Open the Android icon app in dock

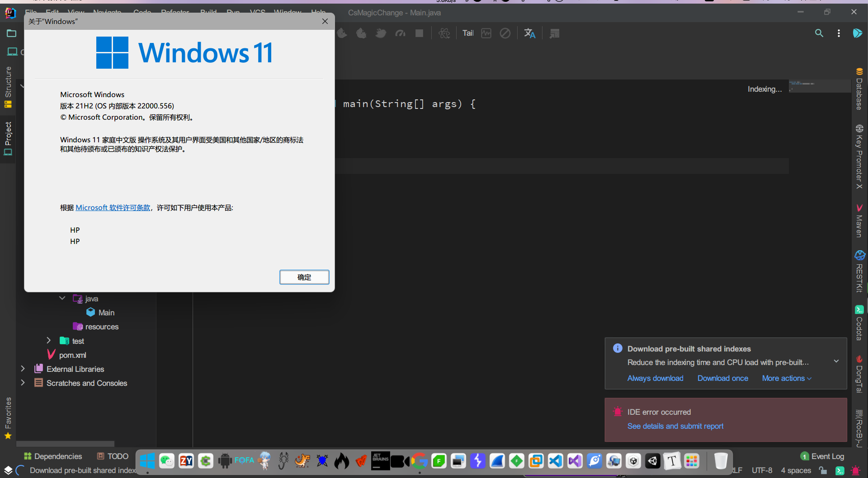(x=225, y=461)
